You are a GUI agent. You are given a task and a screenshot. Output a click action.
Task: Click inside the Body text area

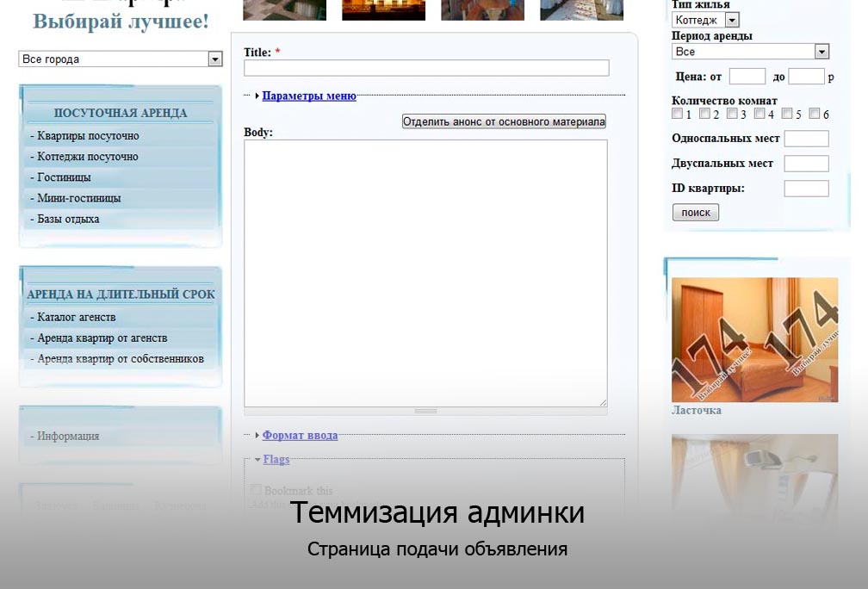[425, 274]
